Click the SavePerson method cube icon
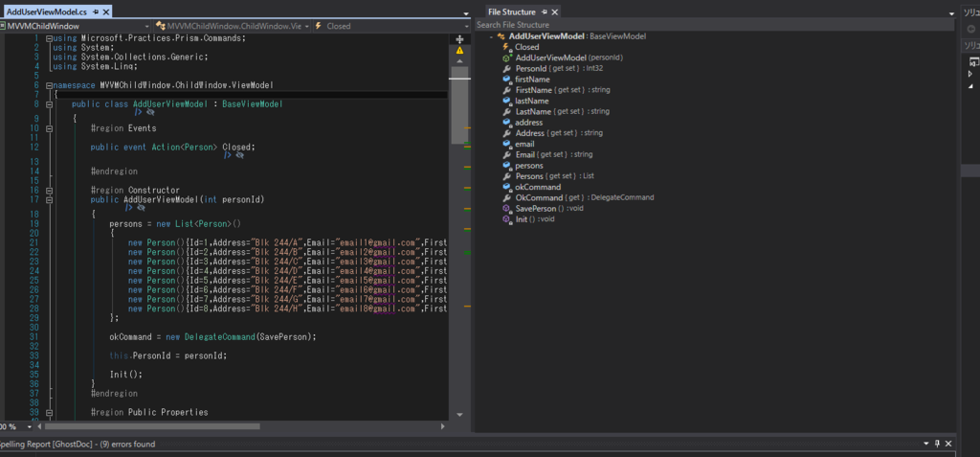 pyautogui.click(x=507, y=208)
